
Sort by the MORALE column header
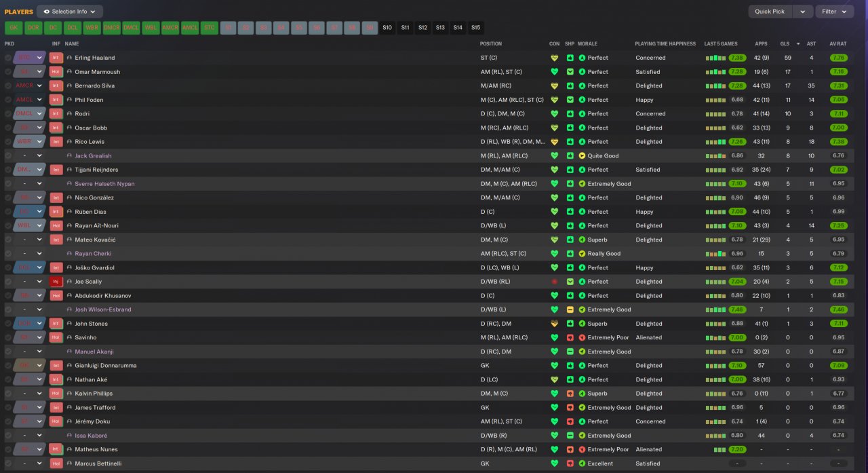[587, 43]
